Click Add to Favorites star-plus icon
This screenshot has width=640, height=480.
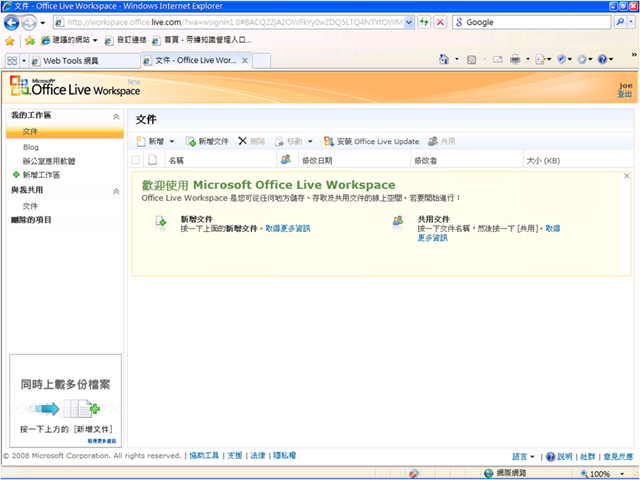[29, 40]
